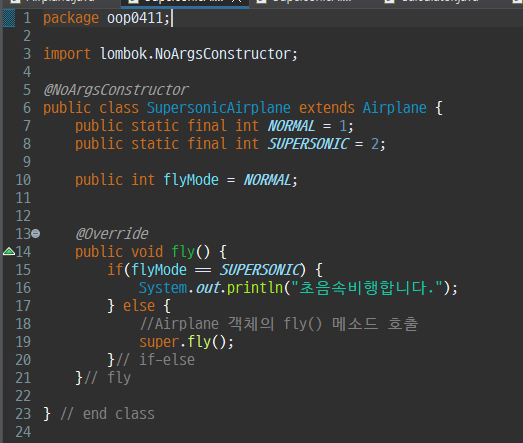Collapse the fold toggle beside line 13
This screenshot has height=443, width=523.
pyautogui.click(x=36, y=234)
